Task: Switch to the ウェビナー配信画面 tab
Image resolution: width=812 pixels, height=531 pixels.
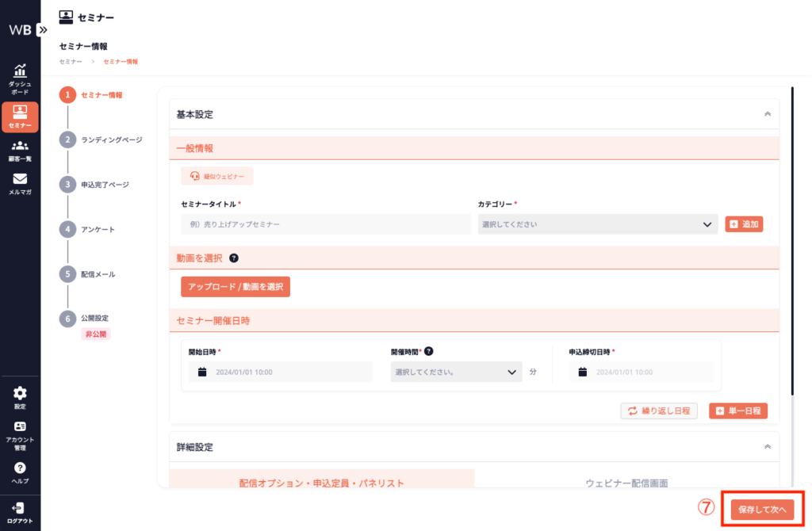Action: pos(626,482)
